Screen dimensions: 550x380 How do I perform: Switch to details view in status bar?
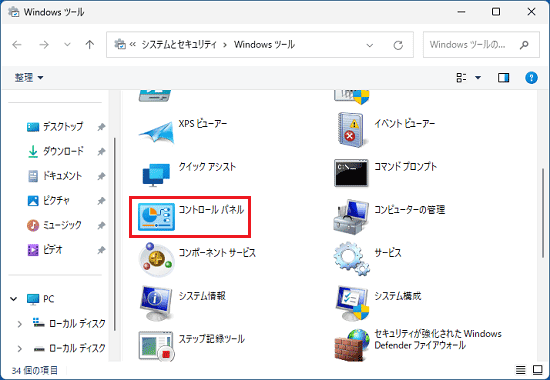(x=521, y=369)
